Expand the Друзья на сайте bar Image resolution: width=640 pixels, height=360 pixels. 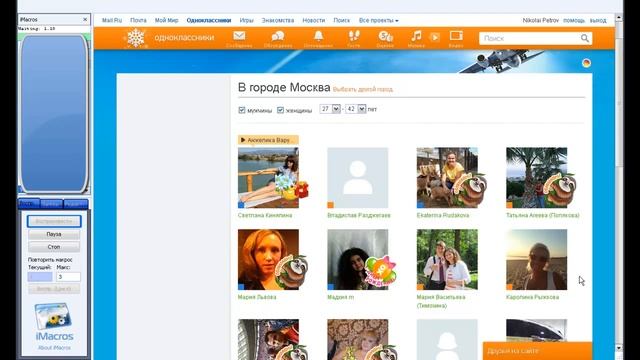click(537, 351)
